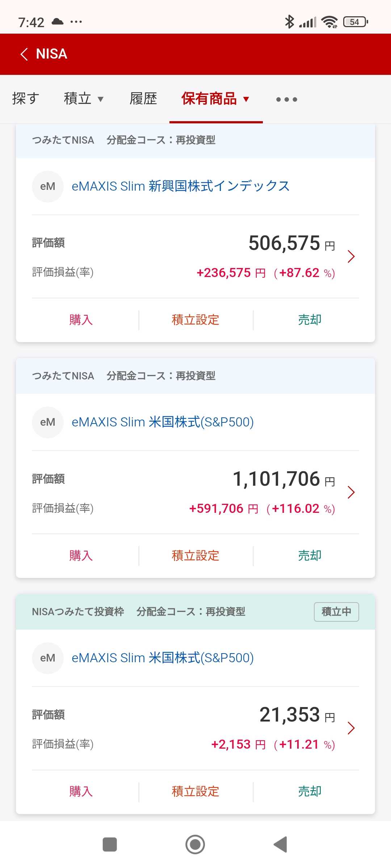The image size is (391, 868).
Task: Open details chevron for 1,101,706 円 holding
Action: click(351, 492)
